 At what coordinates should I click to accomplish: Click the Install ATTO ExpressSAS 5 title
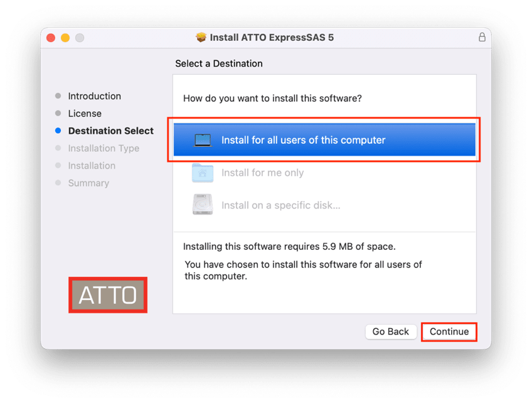(x=272, y=38)
